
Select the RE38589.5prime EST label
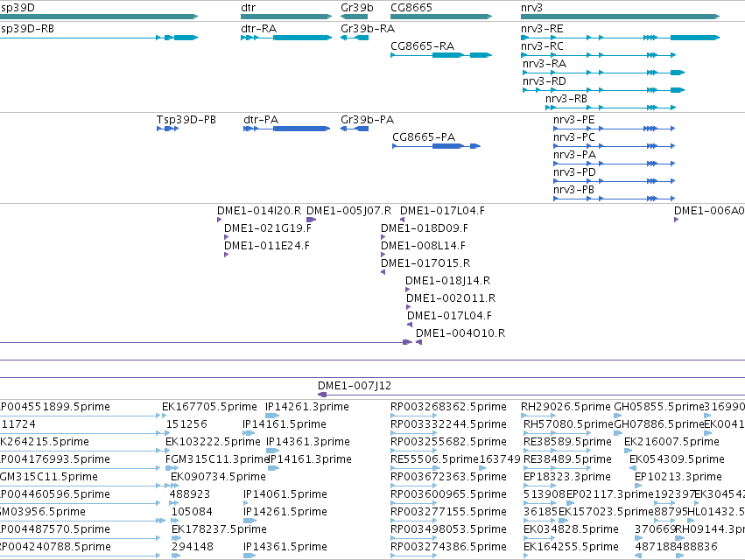[x=566, y=442]
